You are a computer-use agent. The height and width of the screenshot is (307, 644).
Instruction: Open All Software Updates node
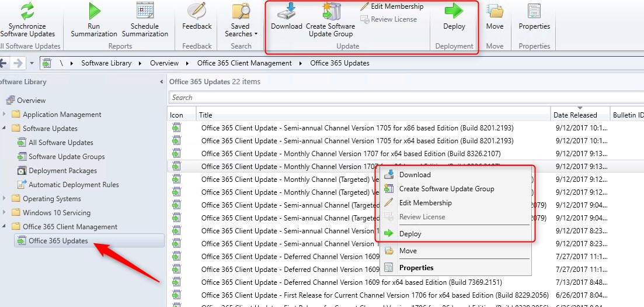61,142
